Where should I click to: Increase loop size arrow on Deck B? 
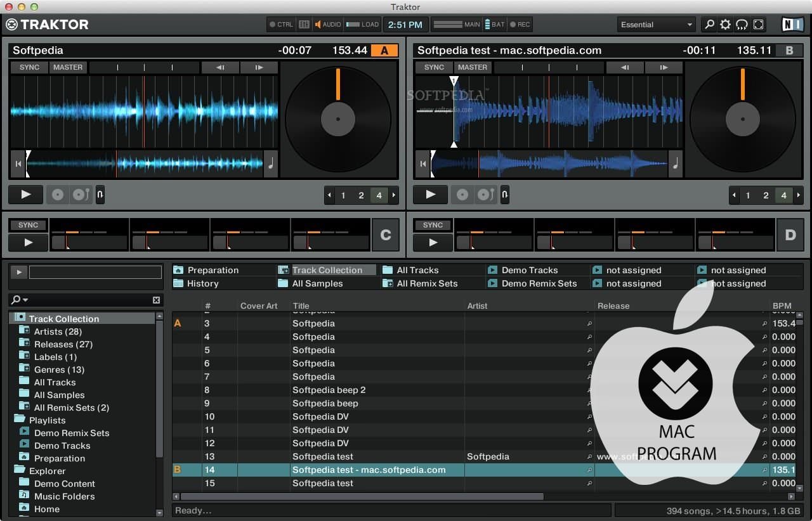pyautogui.click(x=798, y=195)
